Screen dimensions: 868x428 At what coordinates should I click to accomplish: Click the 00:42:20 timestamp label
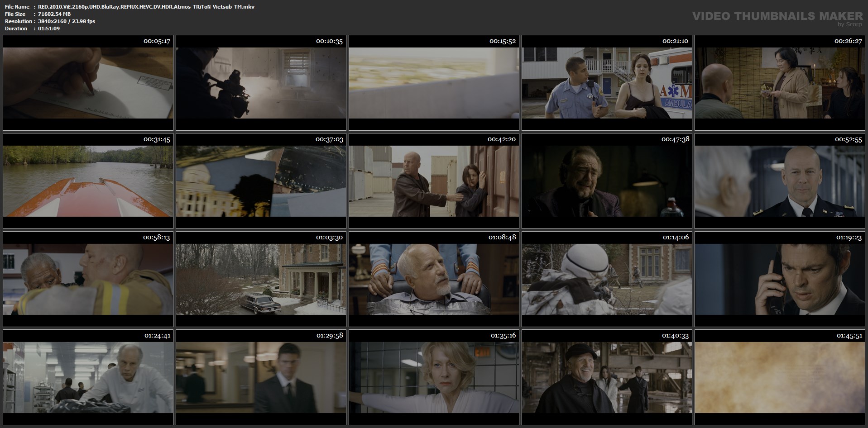502,139
